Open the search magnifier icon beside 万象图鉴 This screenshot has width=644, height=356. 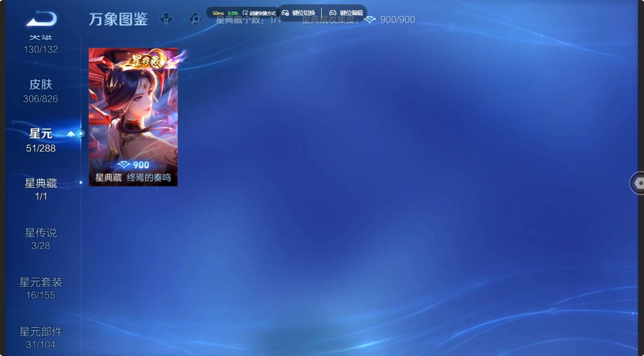click(195, 19)
